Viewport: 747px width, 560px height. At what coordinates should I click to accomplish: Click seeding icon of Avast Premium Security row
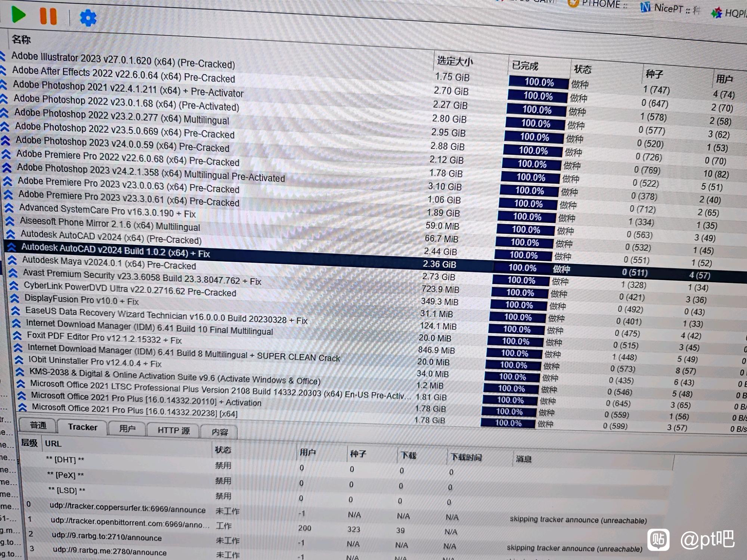[x=13, y=273]
